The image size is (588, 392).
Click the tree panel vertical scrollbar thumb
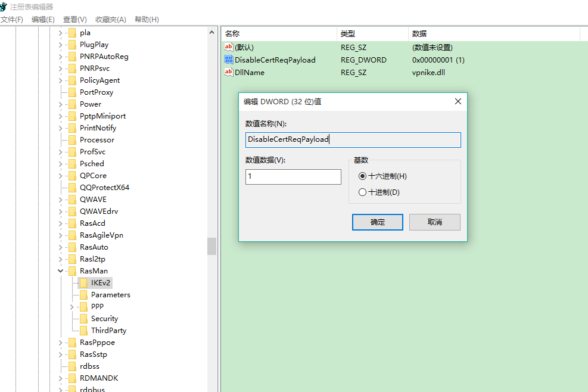point(211,246)
